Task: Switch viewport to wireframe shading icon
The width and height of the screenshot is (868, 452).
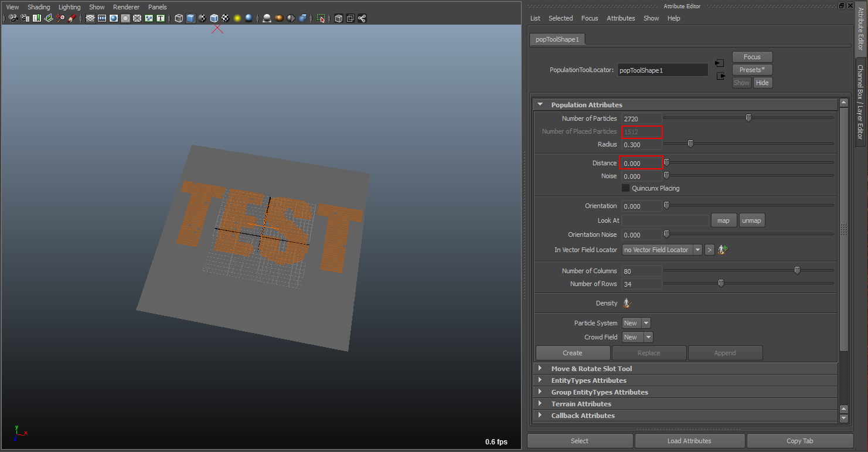Action: tap(179, 18)
